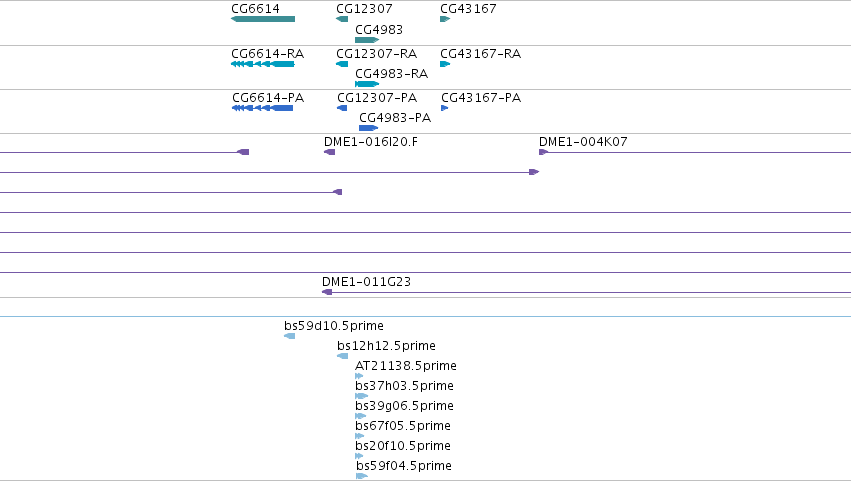Click the CG12307-PA protein label
The width and height of the screenshot is (851, 481).
[377, 98]
